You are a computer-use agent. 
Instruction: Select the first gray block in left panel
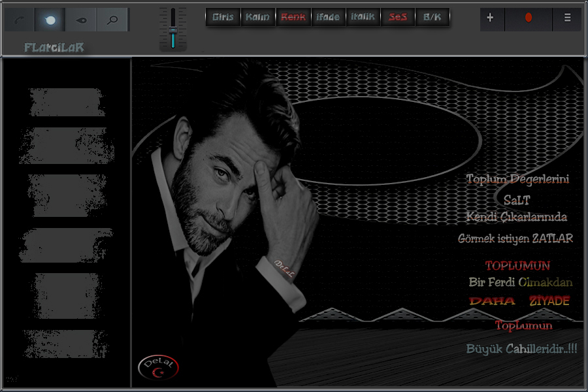pos(67,103)
